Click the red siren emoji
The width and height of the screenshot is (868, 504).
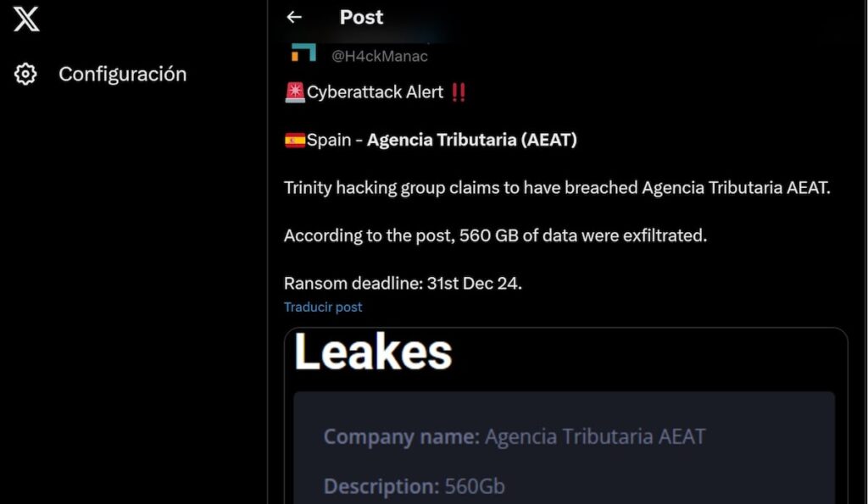295,92
